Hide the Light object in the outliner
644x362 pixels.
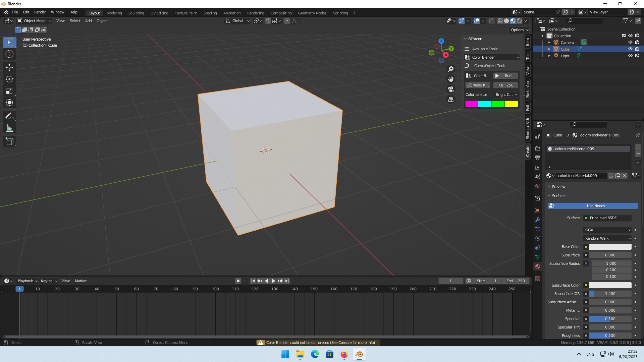(x=630, y=56)
